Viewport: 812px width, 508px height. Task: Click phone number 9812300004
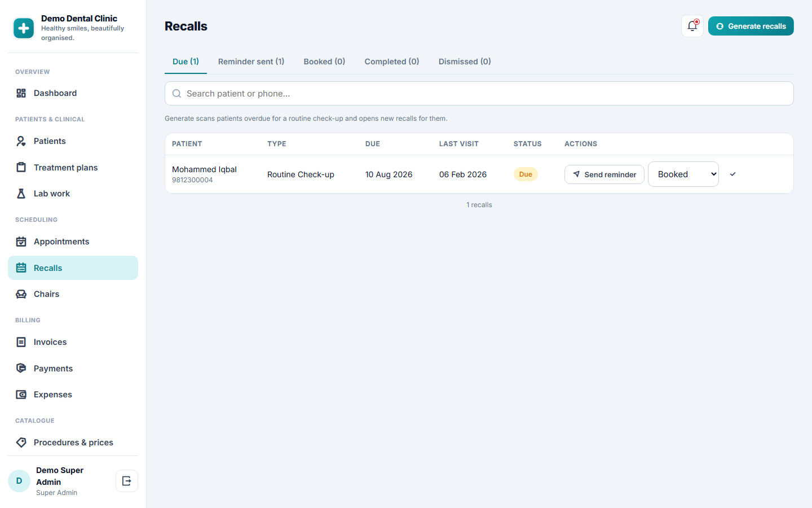coord(192,180)
